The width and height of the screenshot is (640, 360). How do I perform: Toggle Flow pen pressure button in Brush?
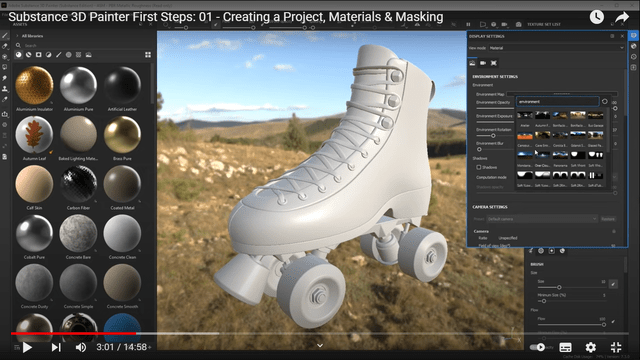pos(613,322)
